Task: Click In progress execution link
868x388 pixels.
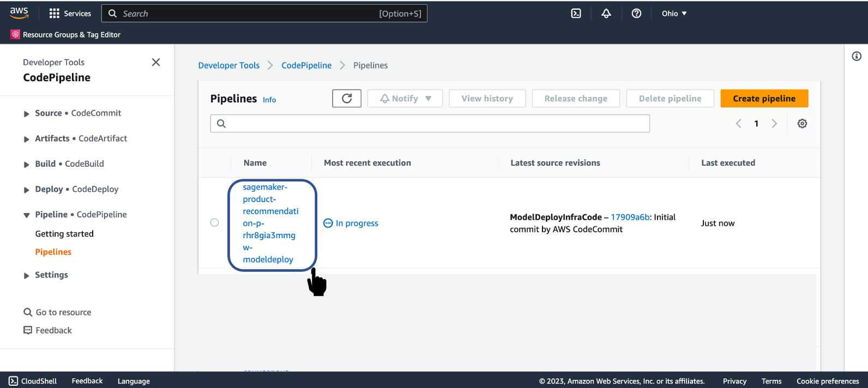Action: coord(357,223)
